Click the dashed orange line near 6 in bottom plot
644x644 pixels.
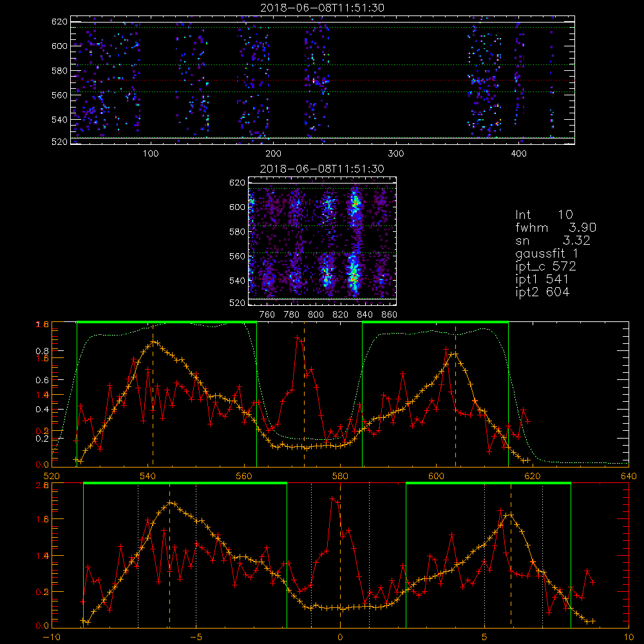511,554
